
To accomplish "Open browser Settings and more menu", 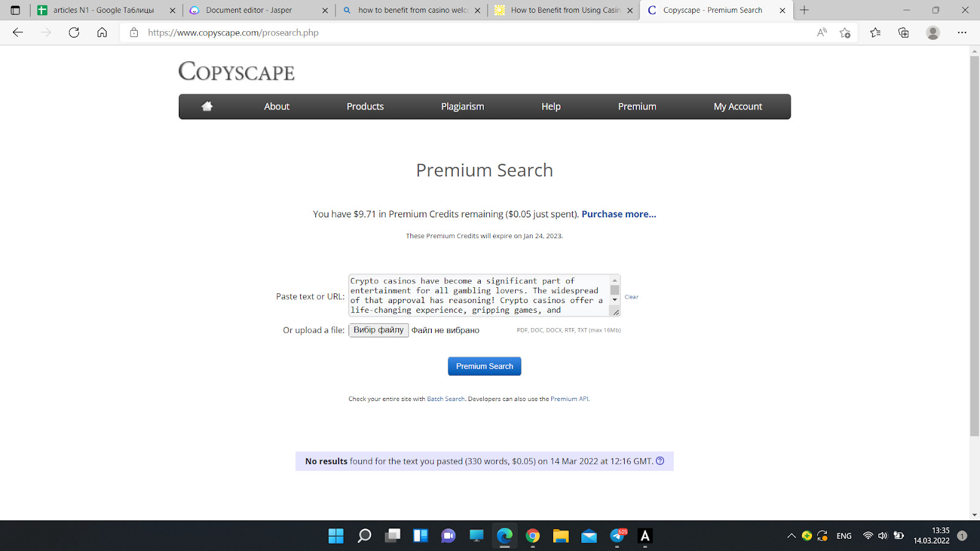I will pos(962,32).
